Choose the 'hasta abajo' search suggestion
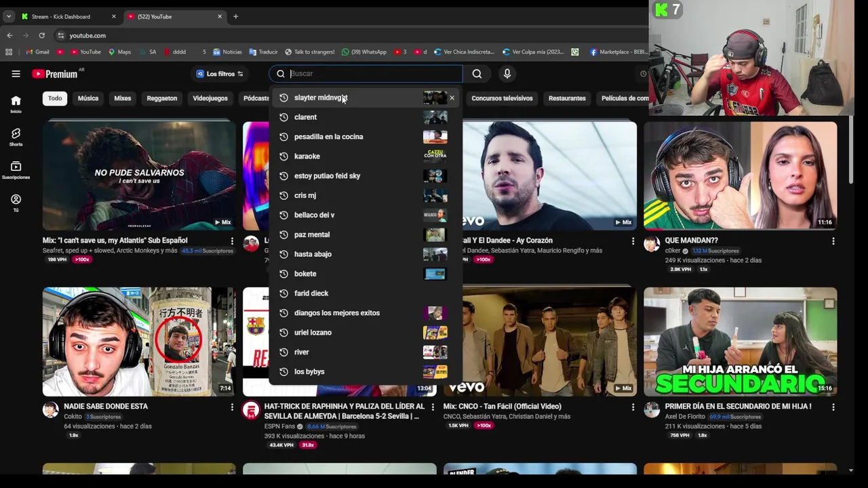The width and height of the screenshot is (868, 488). [x=366, y=254]
